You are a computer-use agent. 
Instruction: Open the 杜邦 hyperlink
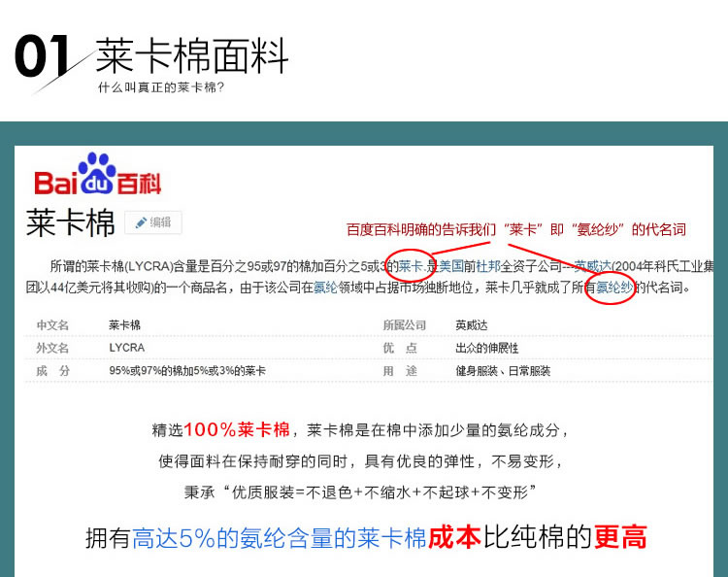[x=488, y=266]
